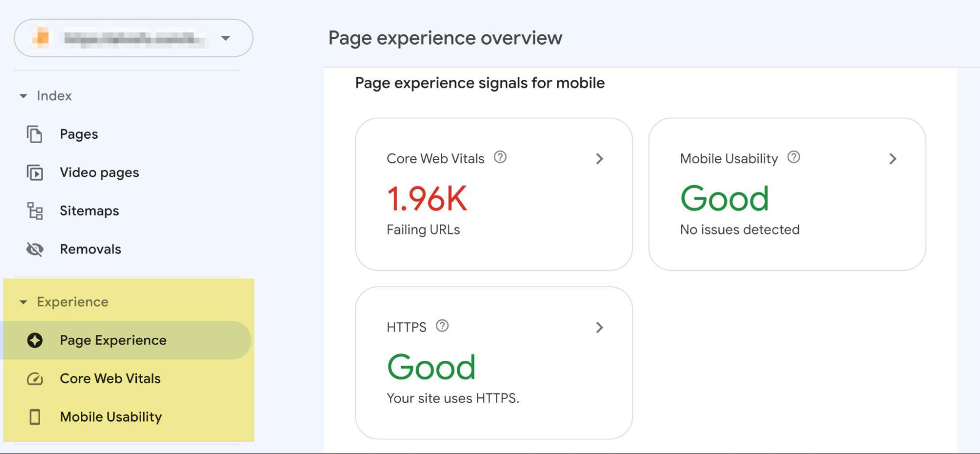Click the Video pages icon
This screenshot has height=454, width=980.
point(34,173)
